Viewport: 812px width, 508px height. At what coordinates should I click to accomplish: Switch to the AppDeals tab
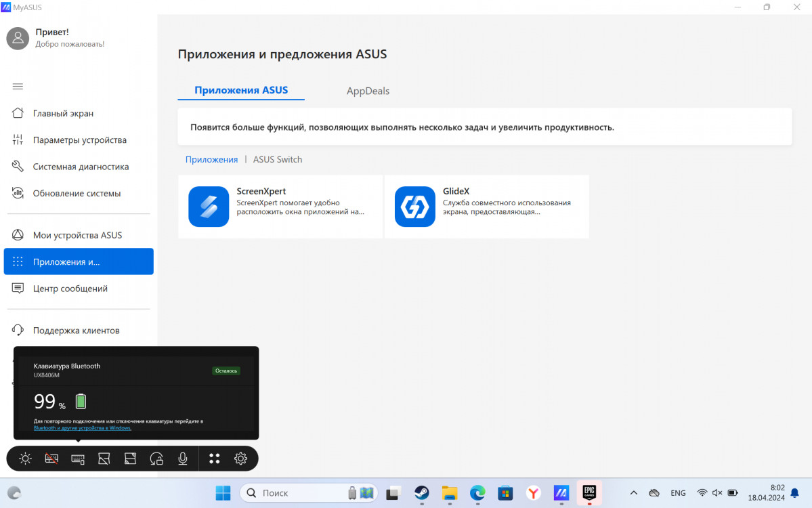368,91
